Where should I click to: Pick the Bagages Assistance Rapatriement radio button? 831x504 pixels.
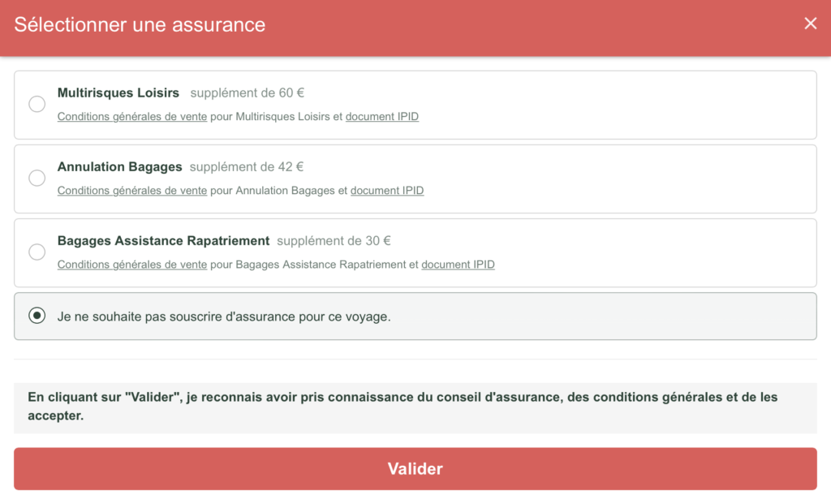(37, 252)
